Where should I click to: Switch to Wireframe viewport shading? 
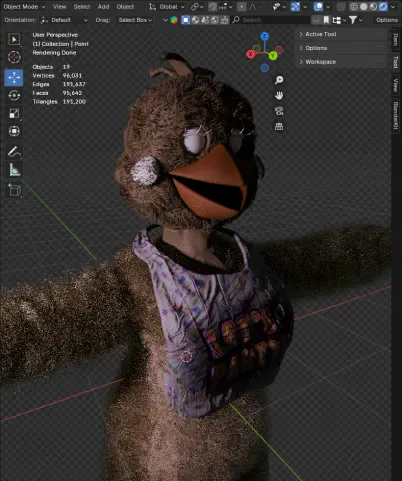coord(354,7)
